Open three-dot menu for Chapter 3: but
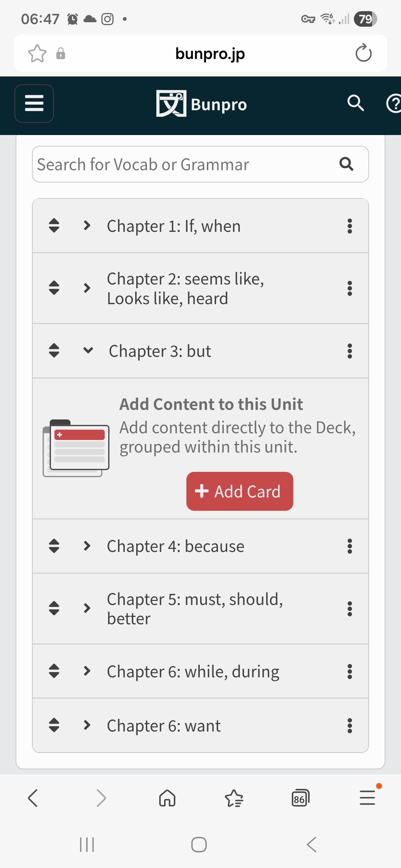Viewport: 401px width, 868px height. coord(349,351)
